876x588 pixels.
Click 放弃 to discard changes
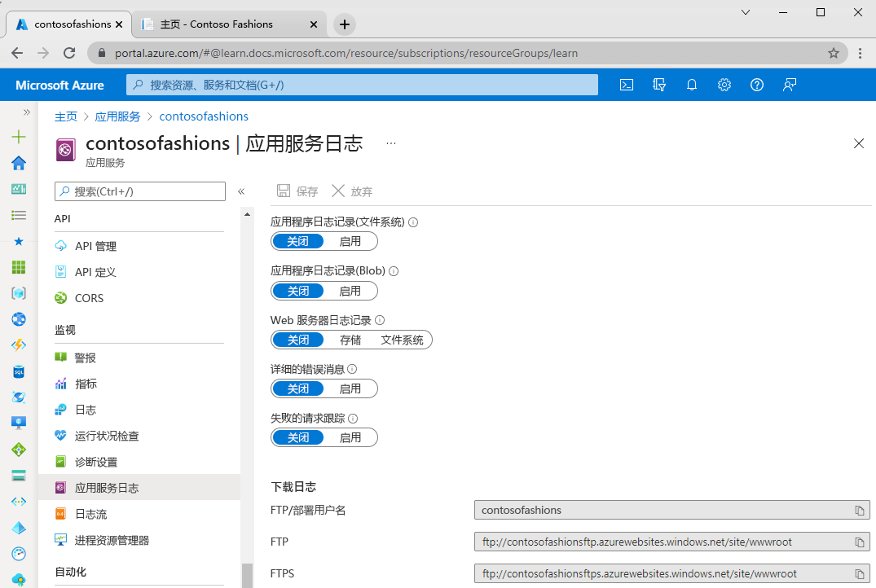tap(352, 191)
